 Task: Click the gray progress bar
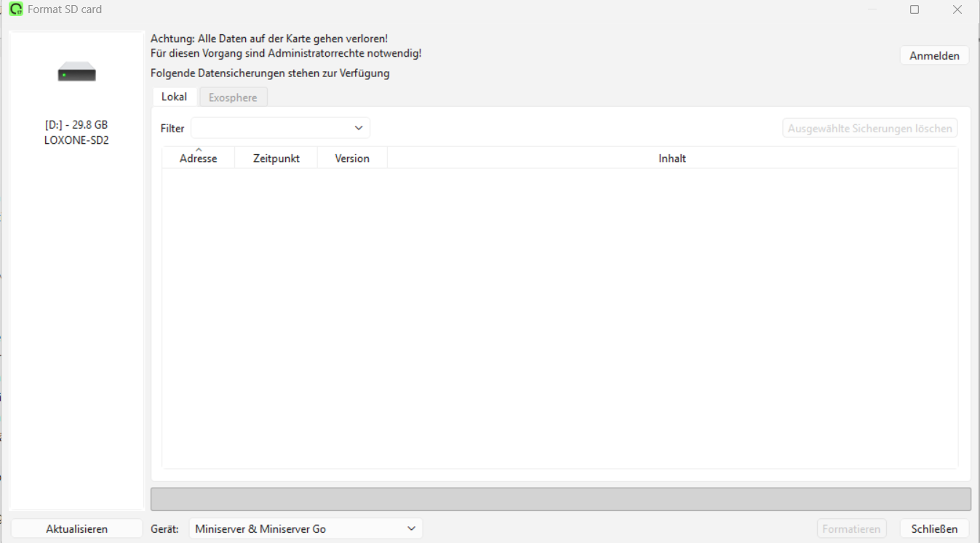[x=560, y=499]
